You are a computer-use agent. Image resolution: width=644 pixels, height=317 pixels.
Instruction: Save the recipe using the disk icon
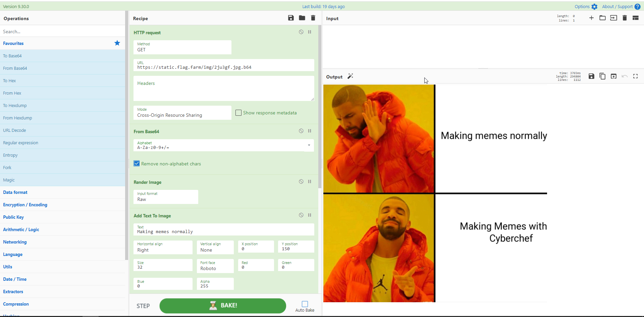[291, 18]
